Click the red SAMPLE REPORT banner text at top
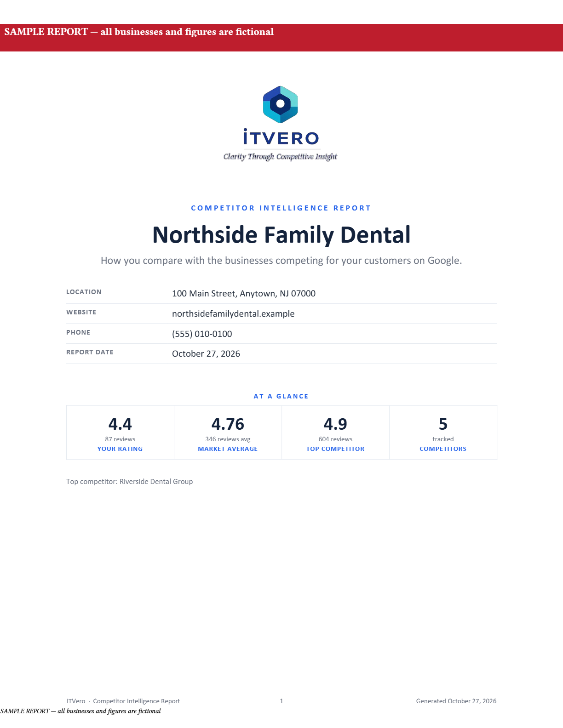The height and width of the screenshot is (728, 563). (x=139, y=32)
